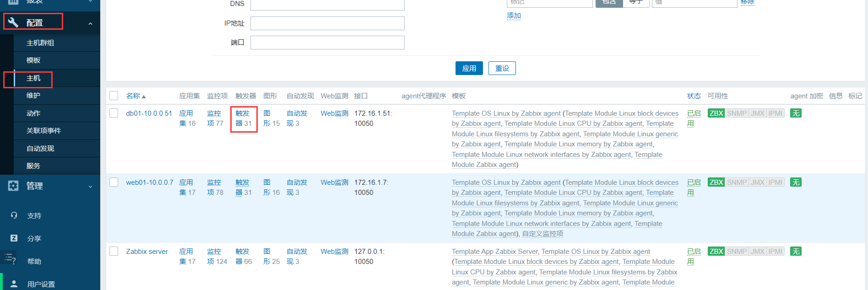
Task: Click ZBX availability badge for db01-10.0.0.51
Action: click(x=716, y=113)
